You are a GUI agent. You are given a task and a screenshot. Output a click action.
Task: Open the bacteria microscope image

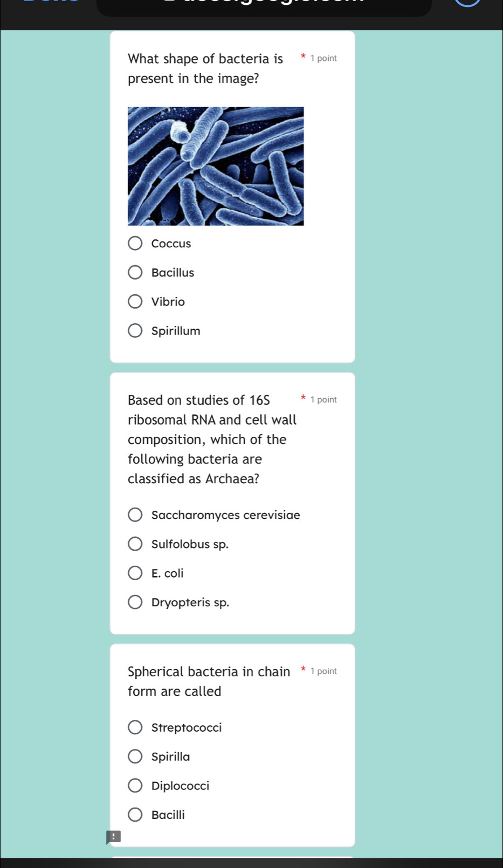[216, 166]
